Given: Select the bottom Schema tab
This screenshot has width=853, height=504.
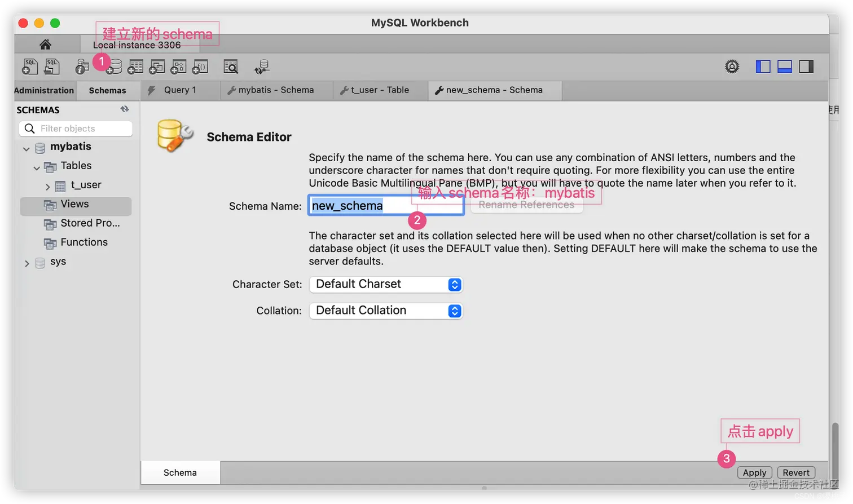Looking at the screenshot, I should [x=180, y=472].
